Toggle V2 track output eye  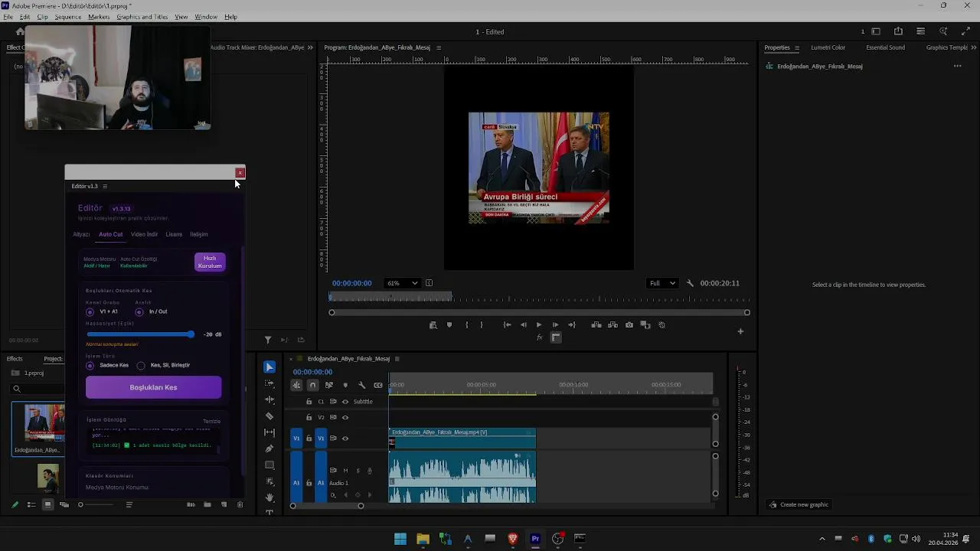pos(345,418)
